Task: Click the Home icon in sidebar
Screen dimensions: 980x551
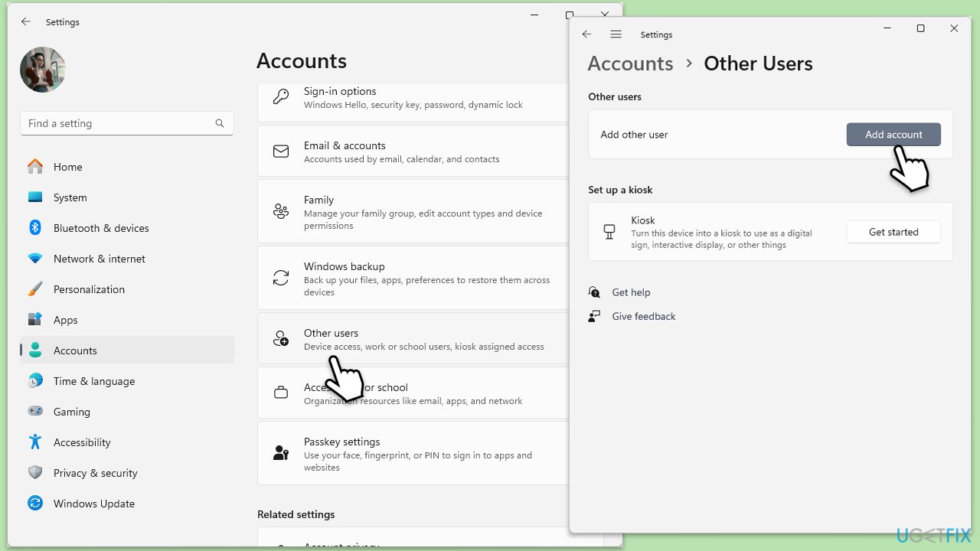Action: [x=35, y=167]
